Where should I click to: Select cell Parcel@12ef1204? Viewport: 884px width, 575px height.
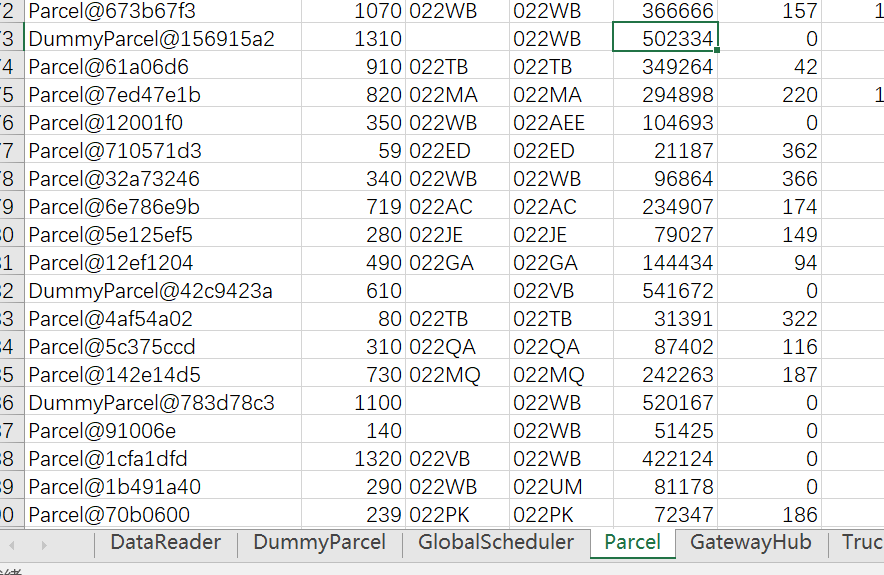click(163, 261)
